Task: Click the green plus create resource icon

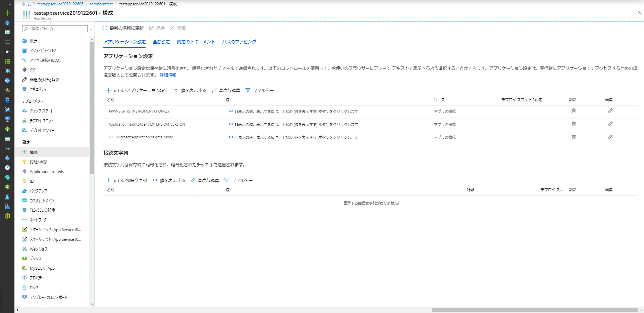Action: (7, 13)
